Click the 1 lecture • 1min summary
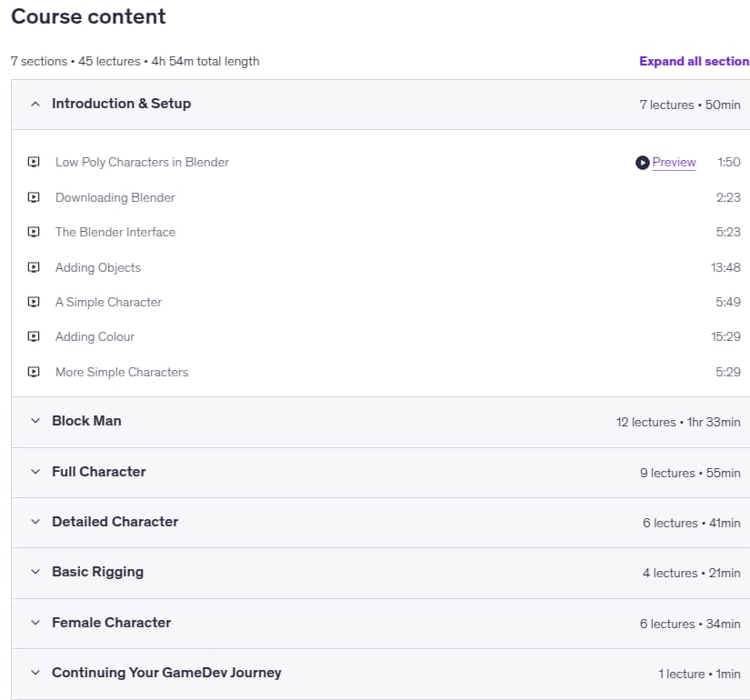This screenshot has width=750, height=700. point(699,675)
